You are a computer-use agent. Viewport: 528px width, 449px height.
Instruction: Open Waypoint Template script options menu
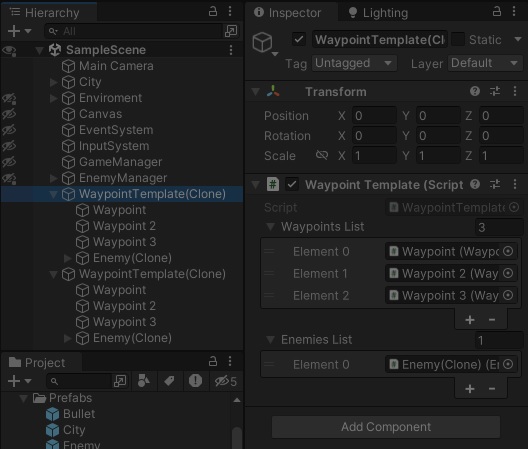tap(515, 184)
